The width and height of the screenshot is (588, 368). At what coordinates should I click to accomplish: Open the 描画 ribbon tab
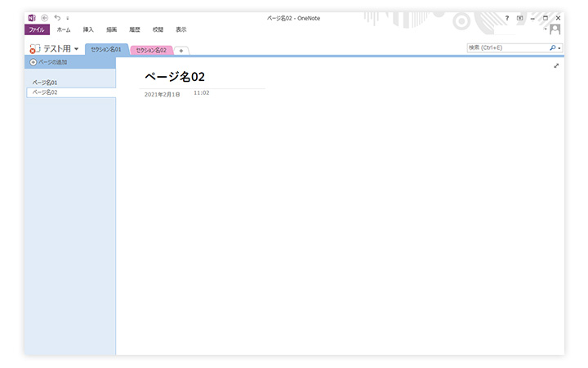coord(111,29)
